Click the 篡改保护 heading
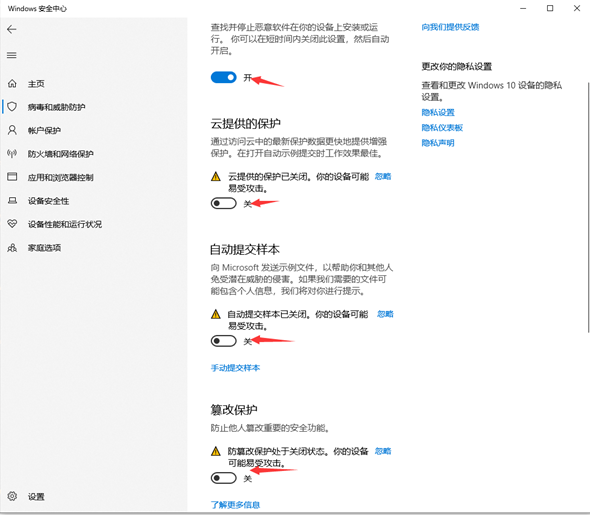 pos(234,409)
